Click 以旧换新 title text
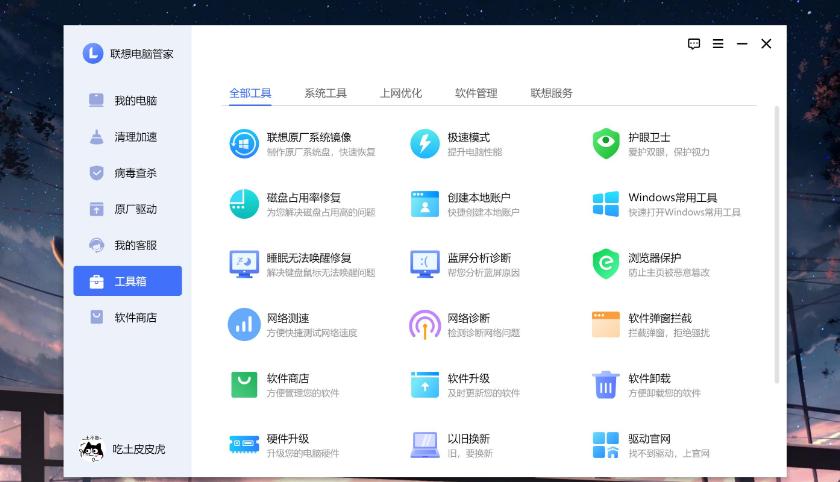 click(x=469, y=439)
